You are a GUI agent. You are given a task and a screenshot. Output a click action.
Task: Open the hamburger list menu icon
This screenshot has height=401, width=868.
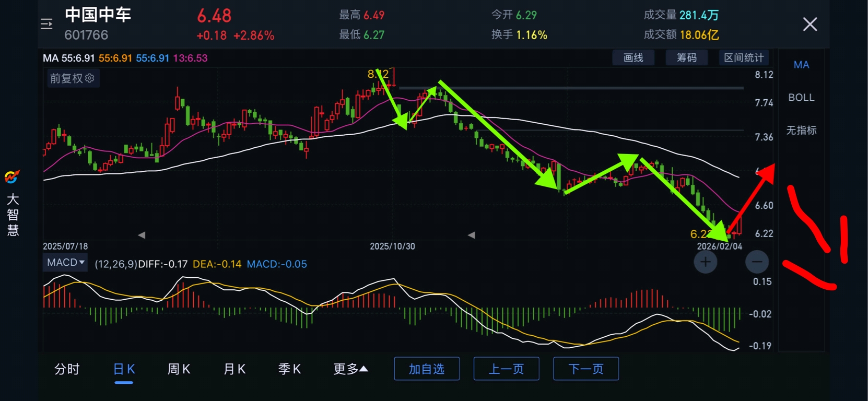click(46, 24)
